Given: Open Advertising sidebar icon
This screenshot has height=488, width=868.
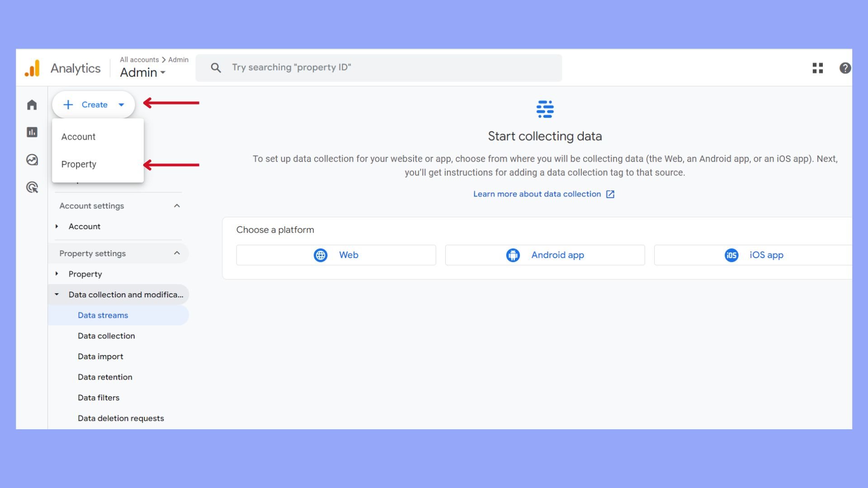Looking at the screenshot, I should click(32, 187).
